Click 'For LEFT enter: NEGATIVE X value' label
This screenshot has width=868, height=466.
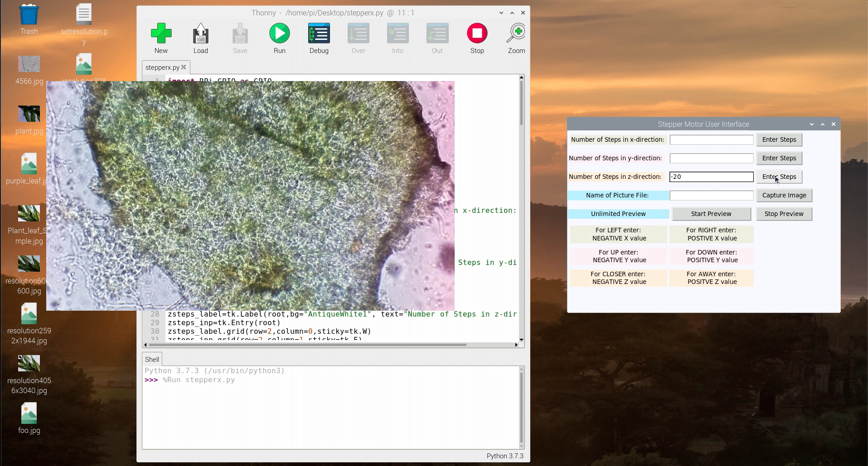click(618, 234)
